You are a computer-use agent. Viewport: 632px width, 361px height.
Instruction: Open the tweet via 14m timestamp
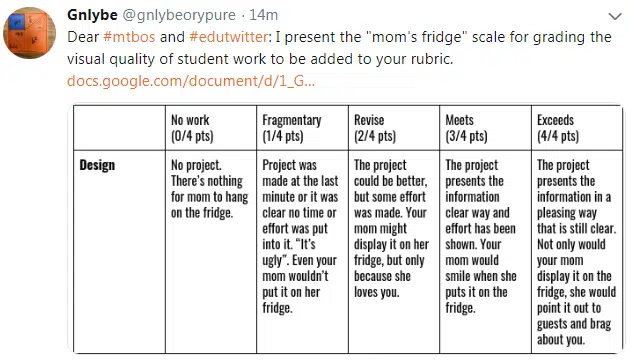click(264, 15)
